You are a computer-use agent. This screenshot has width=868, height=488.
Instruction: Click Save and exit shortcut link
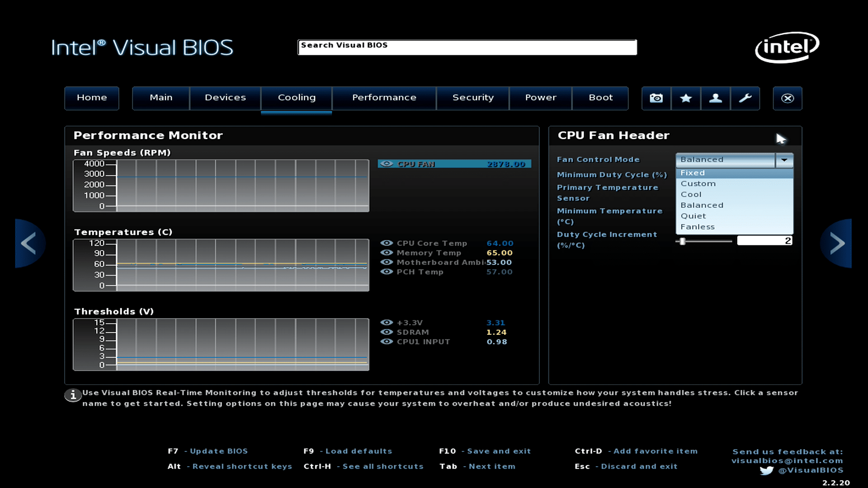[499, 451]
